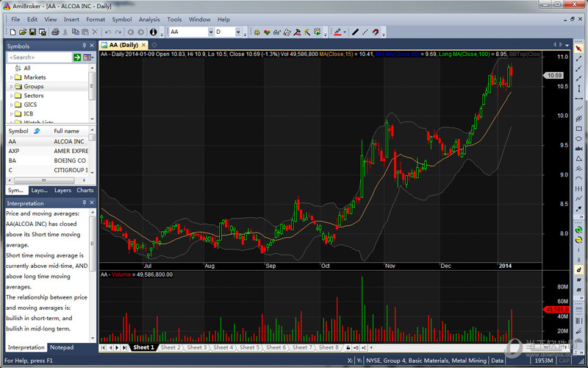Toggle daily interval 'd' button

578,269
